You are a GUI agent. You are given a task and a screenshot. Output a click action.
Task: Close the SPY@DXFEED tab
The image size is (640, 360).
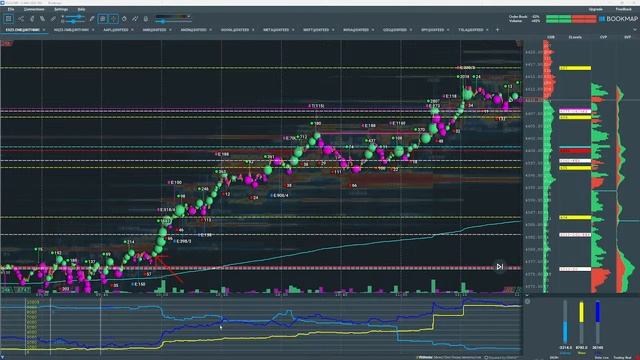[448, 30]
